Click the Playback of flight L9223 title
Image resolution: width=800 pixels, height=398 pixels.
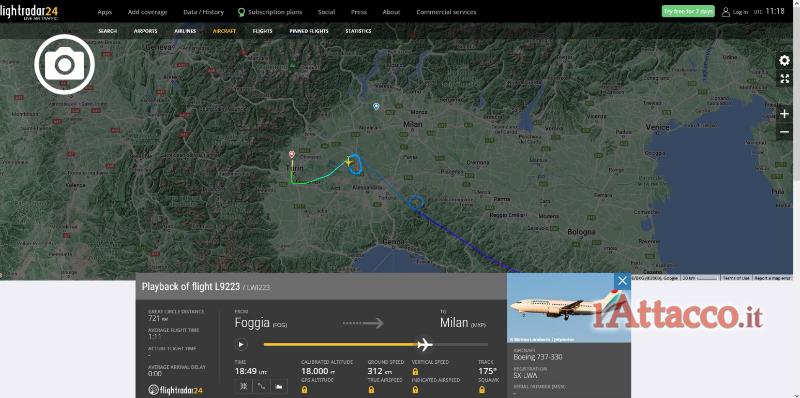tap(190, 287)
